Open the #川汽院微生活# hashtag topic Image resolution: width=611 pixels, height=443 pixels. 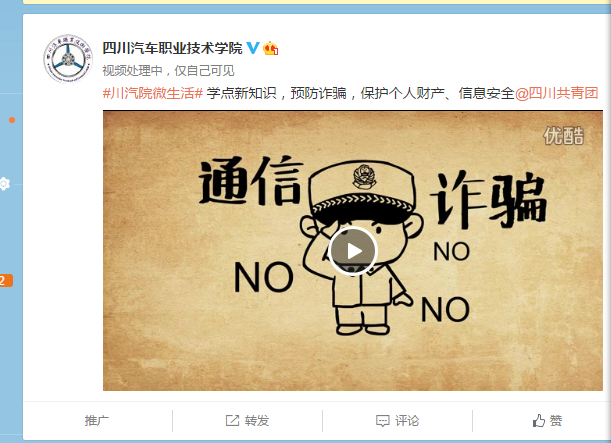pyautogui.click(x=153, y=94)
